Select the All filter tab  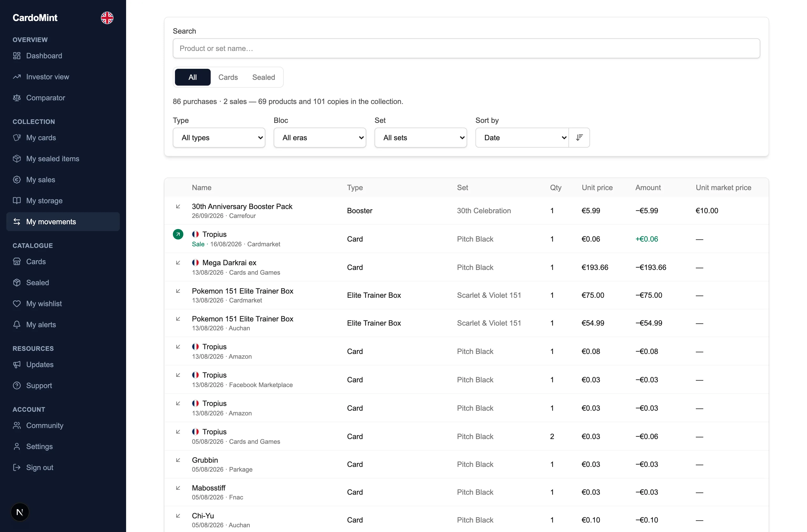[192, 77]
